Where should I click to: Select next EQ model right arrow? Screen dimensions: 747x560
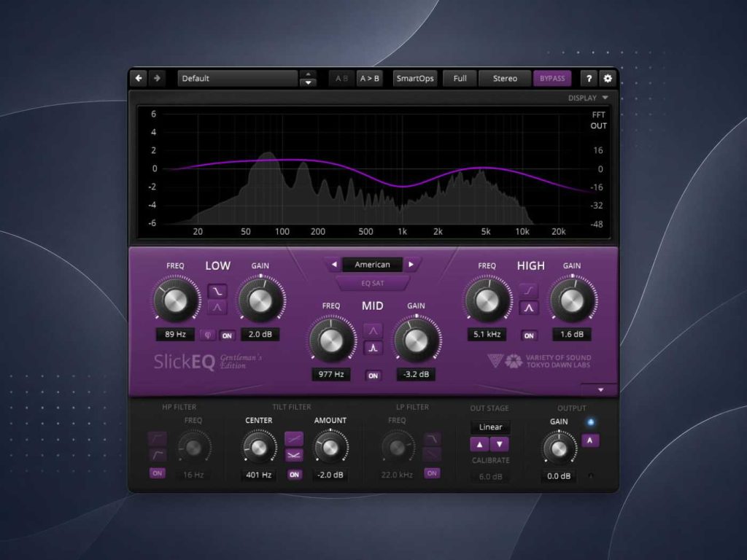(x=411, y=264)
